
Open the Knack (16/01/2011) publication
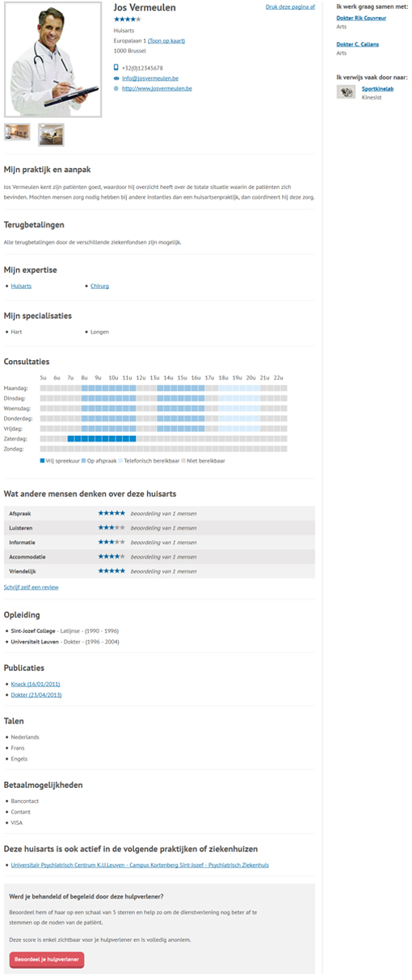[36, 685]
